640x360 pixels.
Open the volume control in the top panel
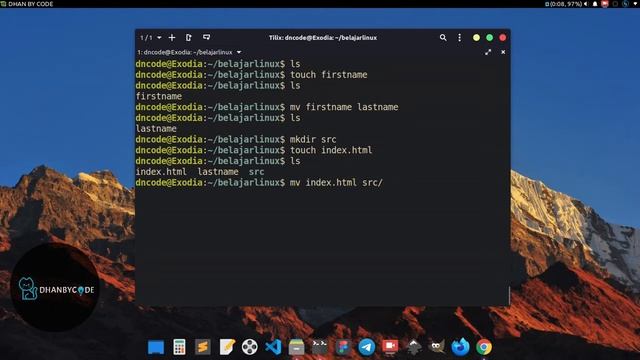586,4
